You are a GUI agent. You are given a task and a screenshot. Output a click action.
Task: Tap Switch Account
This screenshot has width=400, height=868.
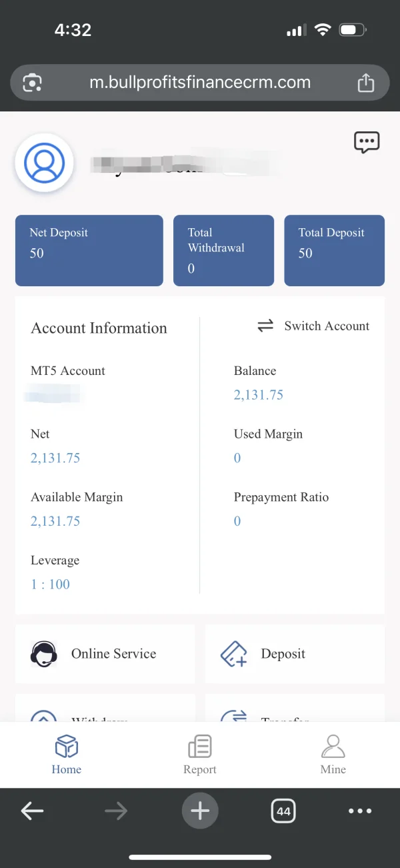click(313, 326)
